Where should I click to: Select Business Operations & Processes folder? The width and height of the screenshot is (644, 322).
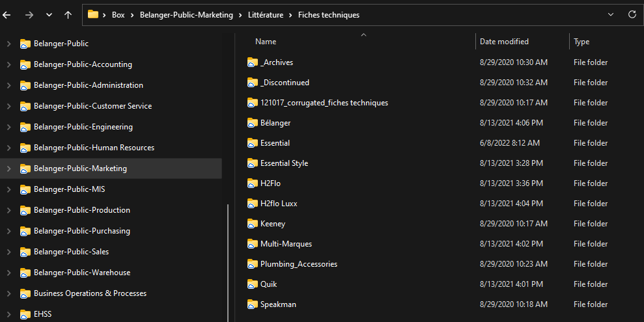point(90,293)
